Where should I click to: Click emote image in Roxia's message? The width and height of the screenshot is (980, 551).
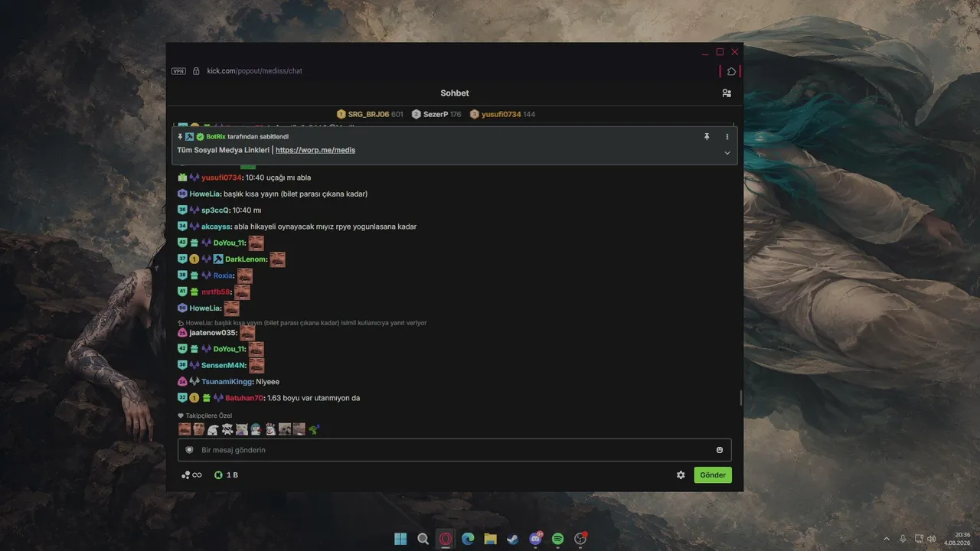point(245,275)
